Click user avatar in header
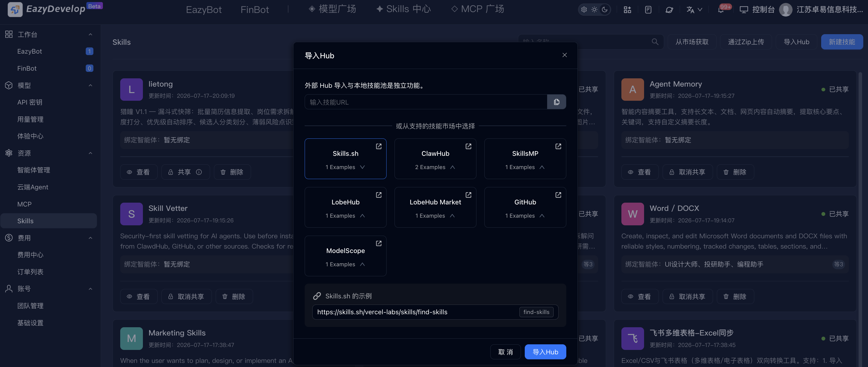The image size is (868, 367). [786, 9]
